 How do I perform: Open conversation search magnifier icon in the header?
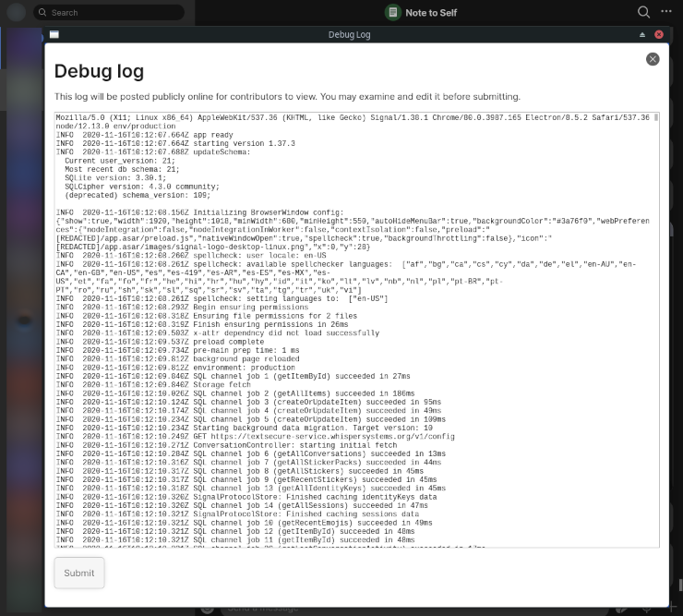point(643,12)
